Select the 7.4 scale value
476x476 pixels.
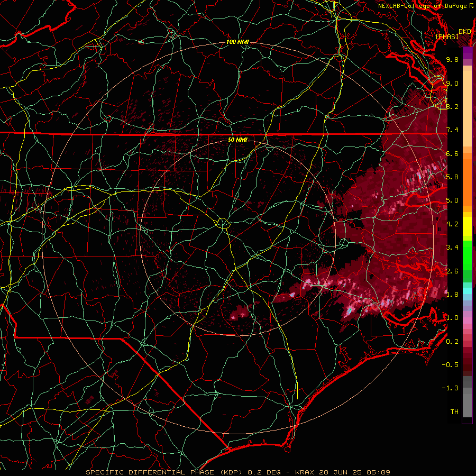[x=452, y=130]
